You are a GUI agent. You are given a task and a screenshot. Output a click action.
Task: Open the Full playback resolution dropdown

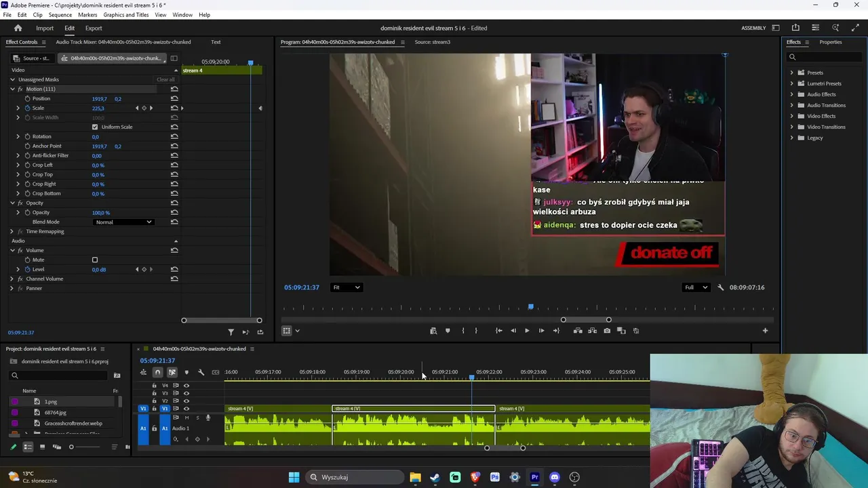coord(696,287)
